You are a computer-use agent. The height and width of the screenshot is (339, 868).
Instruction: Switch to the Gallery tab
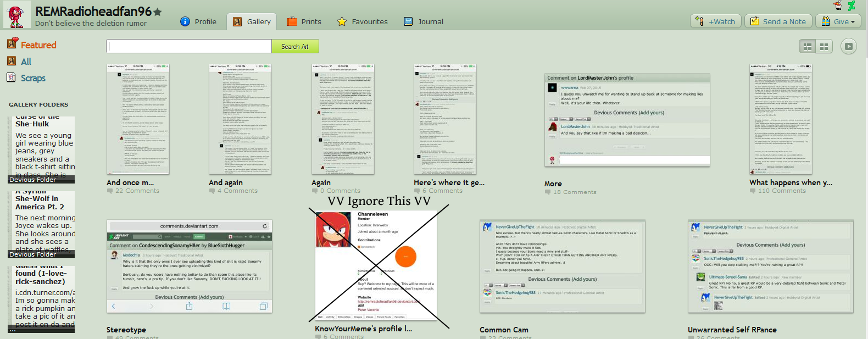pos(252,21)
